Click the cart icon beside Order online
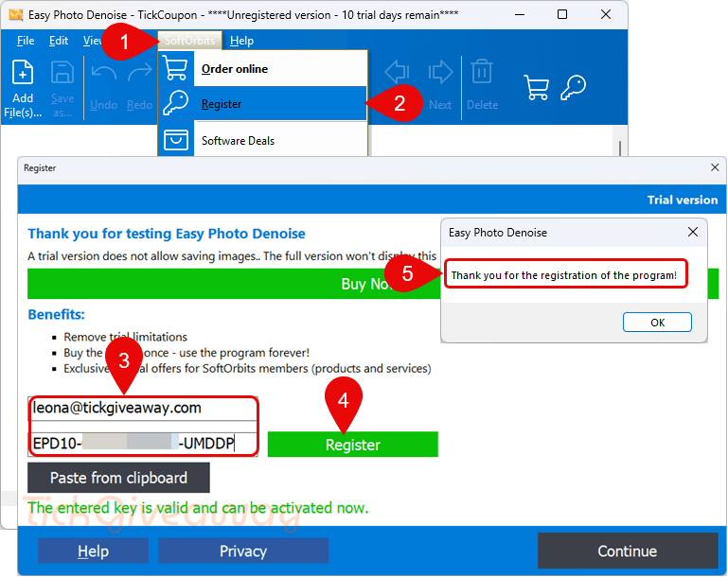The image size is (728, 577). pos(176,68)
